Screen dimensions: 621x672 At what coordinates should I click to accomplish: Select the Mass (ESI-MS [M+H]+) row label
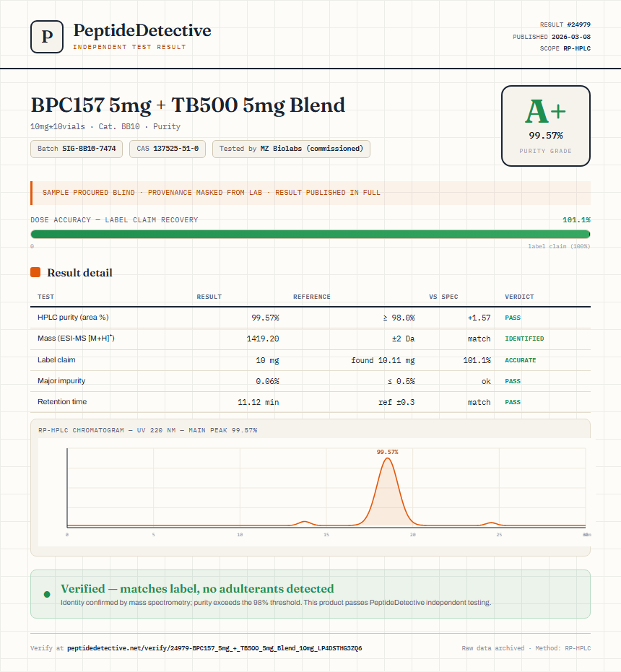tap(76, 338)
